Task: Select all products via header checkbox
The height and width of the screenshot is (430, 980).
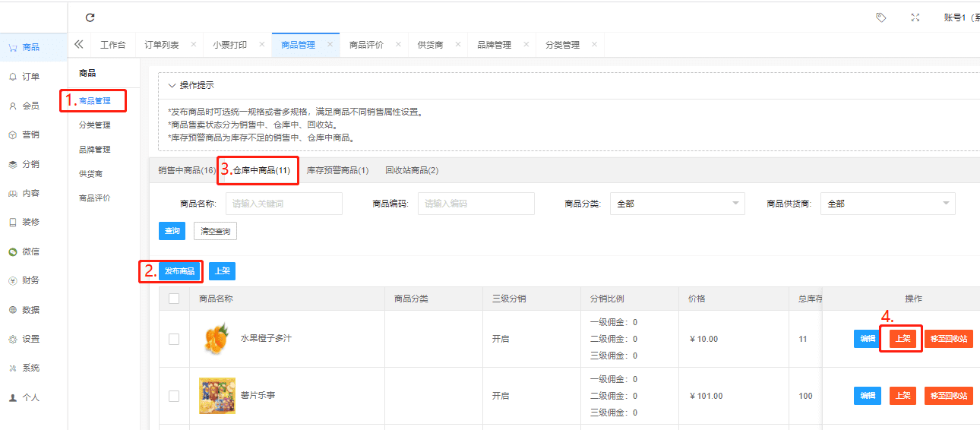Action: click(174, 299)
